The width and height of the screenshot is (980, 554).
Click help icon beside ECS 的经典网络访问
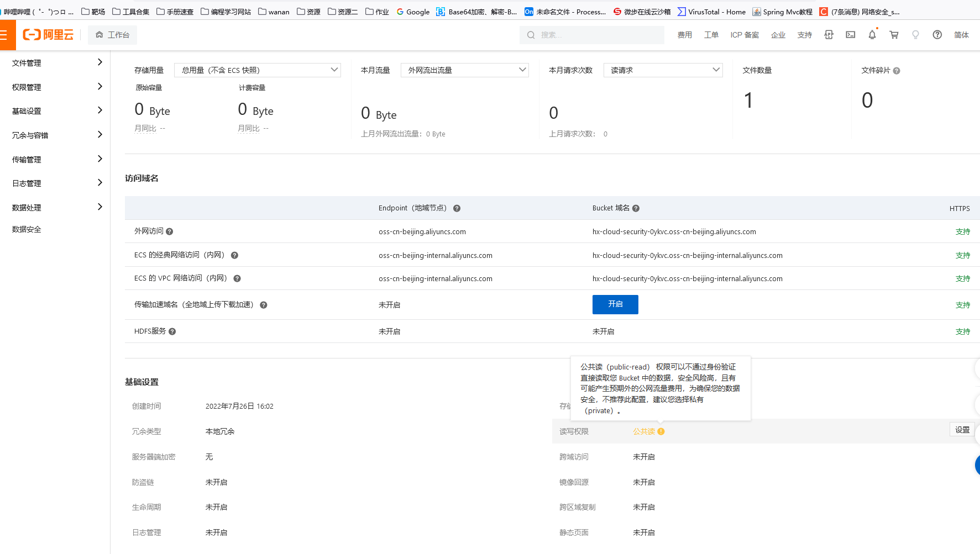[234, 255]
